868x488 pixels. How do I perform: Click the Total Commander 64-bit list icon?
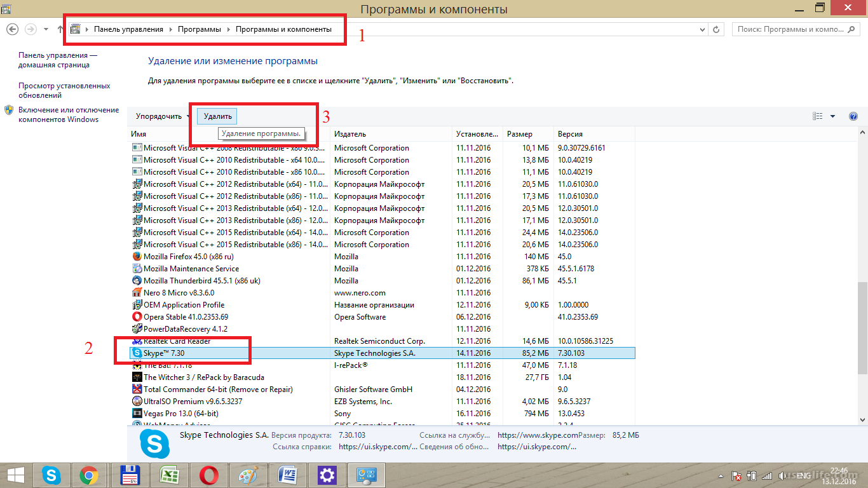pos(137,390)
